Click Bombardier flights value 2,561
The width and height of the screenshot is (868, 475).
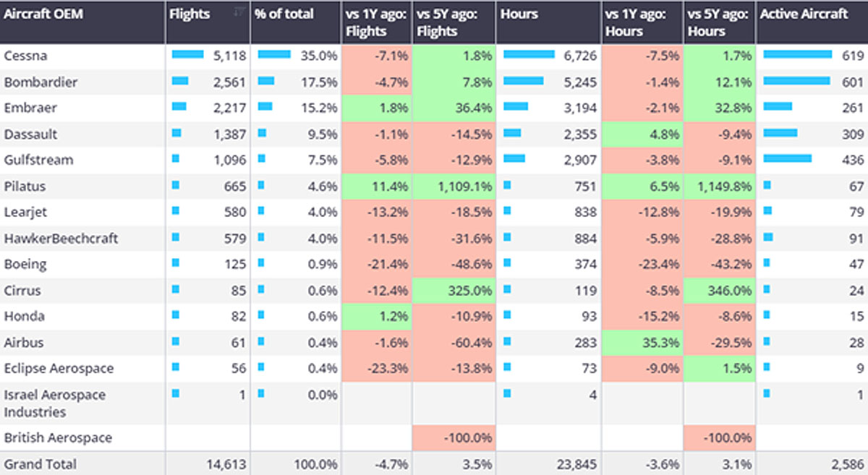[230, 82]
